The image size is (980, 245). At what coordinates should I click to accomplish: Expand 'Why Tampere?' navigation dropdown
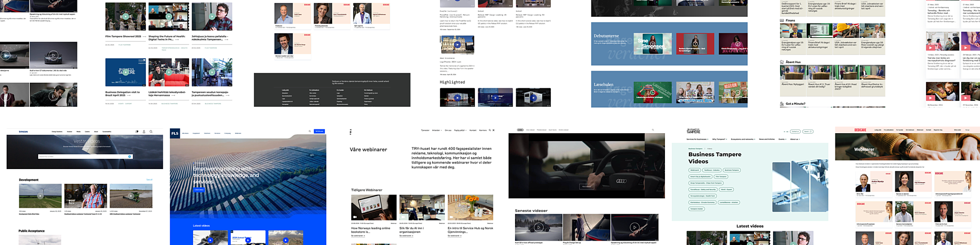[719, 139]
